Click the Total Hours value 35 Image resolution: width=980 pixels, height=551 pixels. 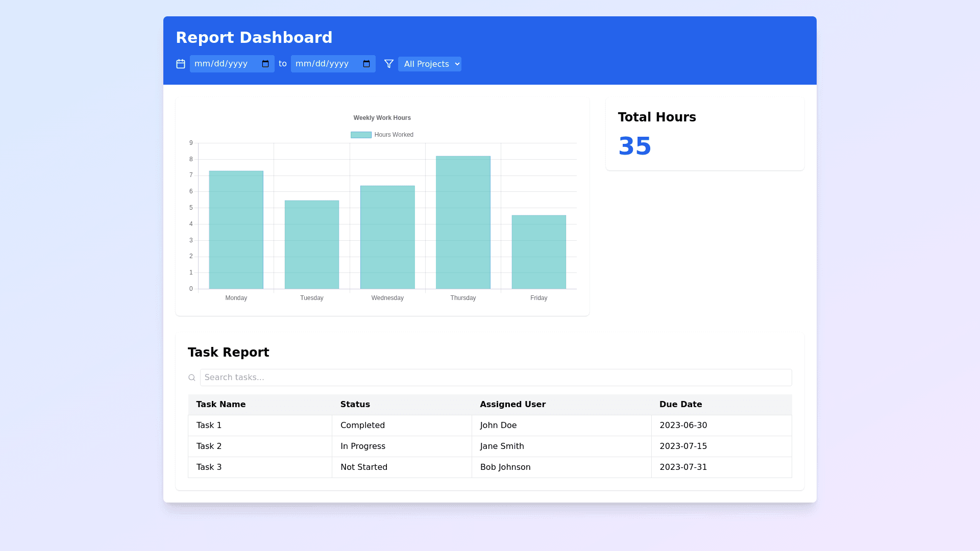(x=634, y=146)
